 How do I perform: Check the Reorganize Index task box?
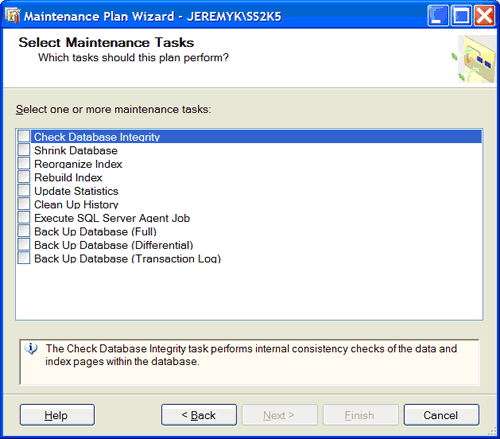click(24, 163)
